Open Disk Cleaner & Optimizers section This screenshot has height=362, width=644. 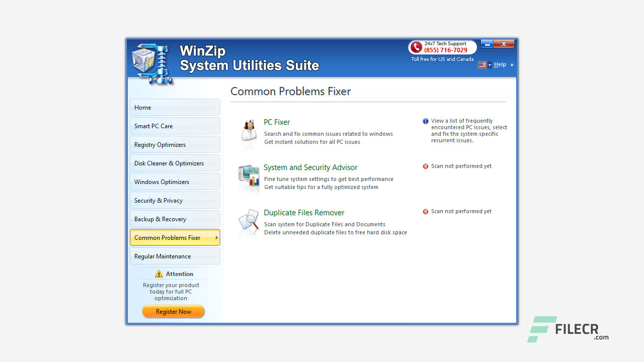(x=175, y=163)
